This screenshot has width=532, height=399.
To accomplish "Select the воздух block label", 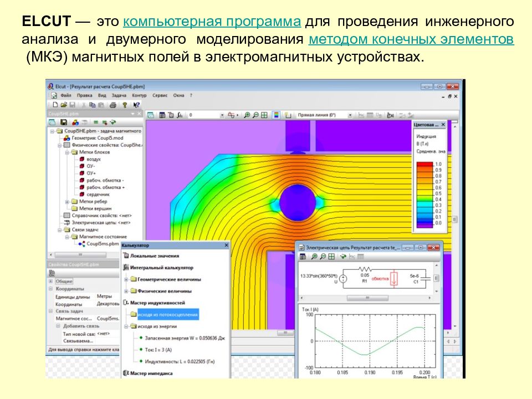I will (94, 159).
